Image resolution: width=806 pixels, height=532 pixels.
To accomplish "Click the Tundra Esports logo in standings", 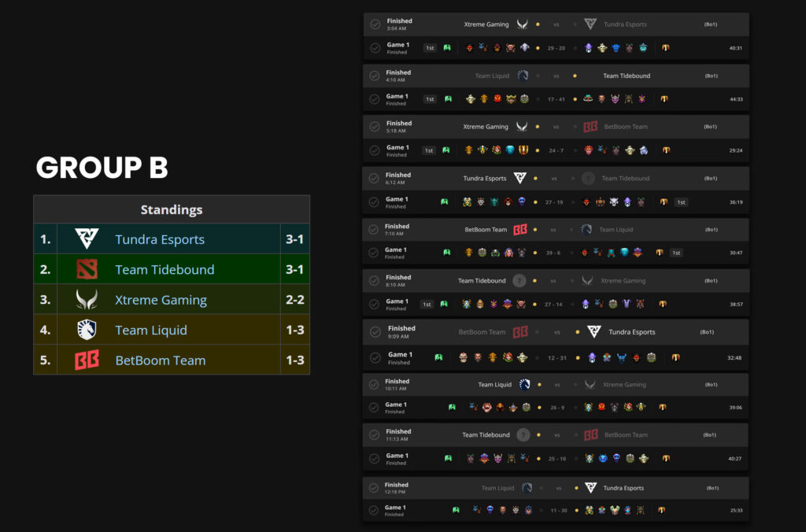I will (x=86, y=239).
